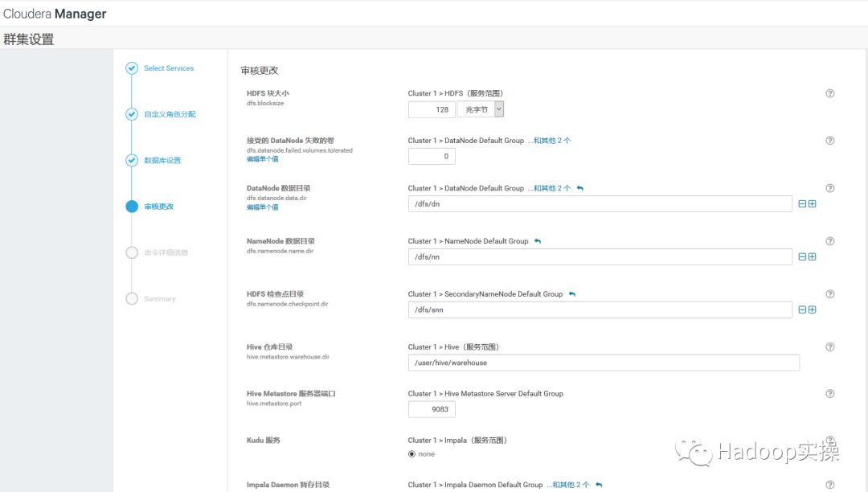The width and height of the screenshot is (868, 492).
Task: Click the dfs.namenode.checkpoint.dir property name
Action: point(287,304)
